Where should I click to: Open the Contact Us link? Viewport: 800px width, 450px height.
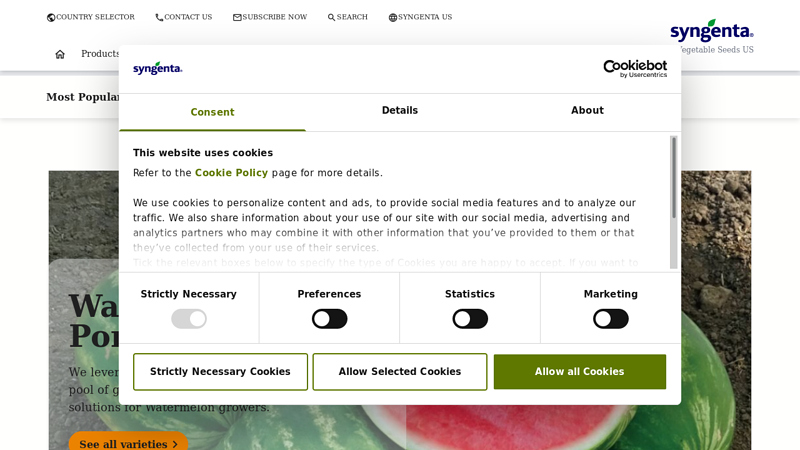tap(188, 17)
